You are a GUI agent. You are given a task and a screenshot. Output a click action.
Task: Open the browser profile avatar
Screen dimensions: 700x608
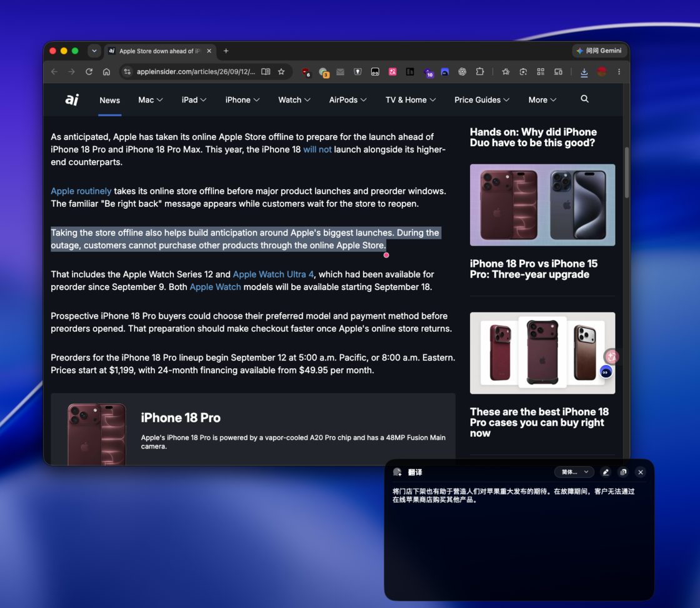tap(602, 71)
